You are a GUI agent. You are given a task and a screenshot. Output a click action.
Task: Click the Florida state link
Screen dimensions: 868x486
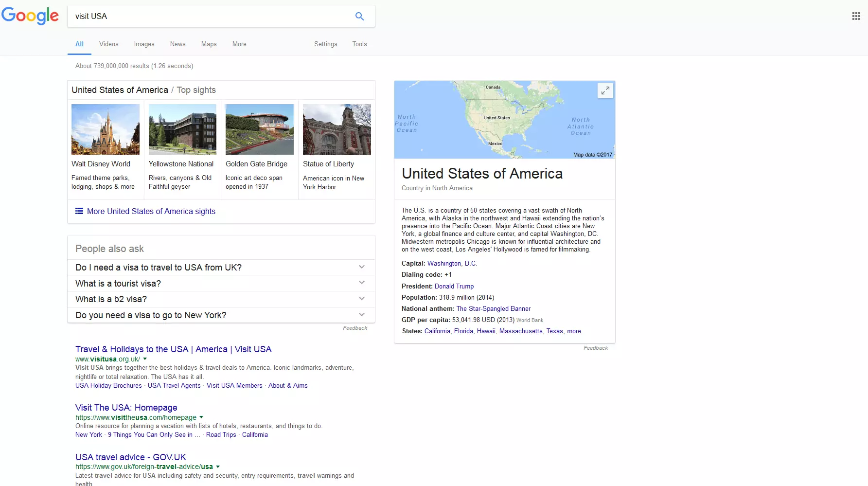click(463, 331)
